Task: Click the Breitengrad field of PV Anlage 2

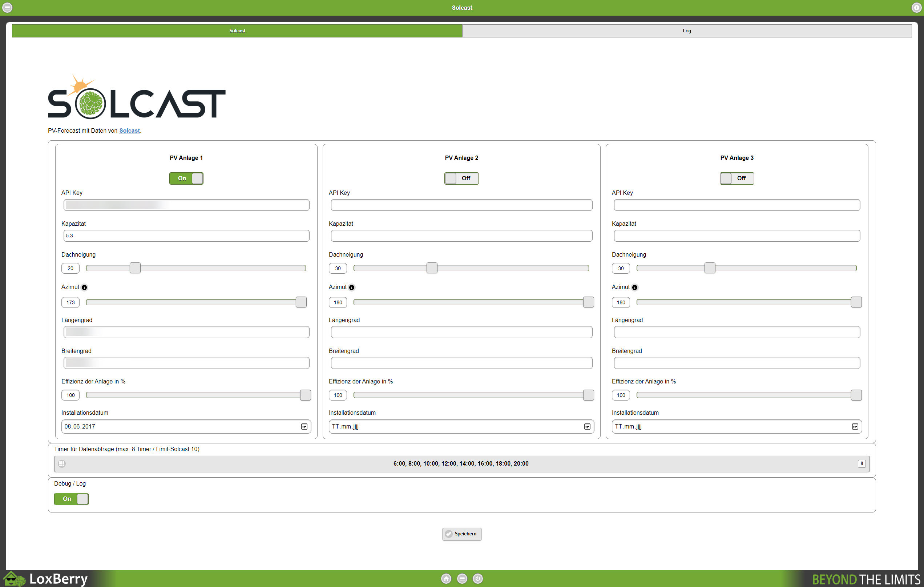Action: pyautogui.click(x=461, y=363)
